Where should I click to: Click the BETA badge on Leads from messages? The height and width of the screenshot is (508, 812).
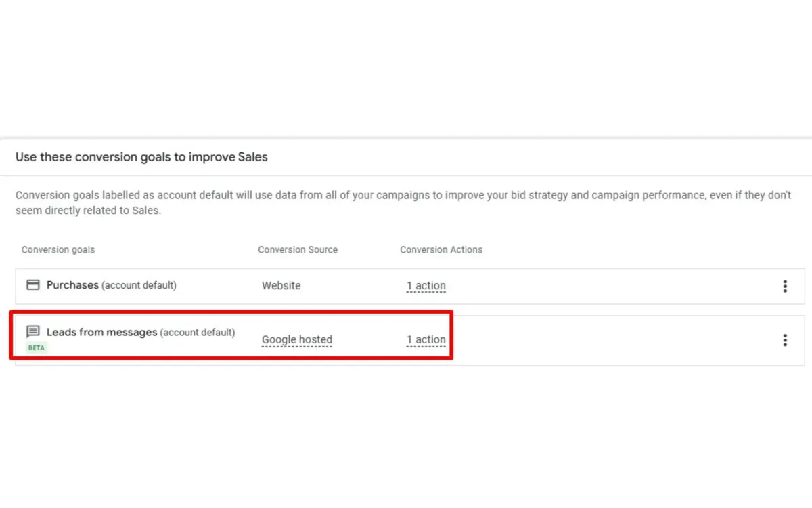coord(36,347)
